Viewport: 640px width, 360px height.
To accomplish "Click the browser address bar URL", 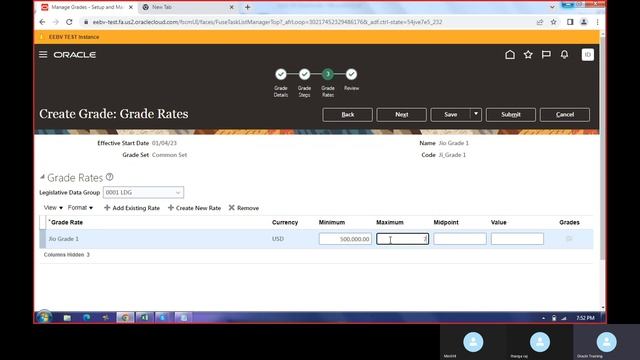I will [x=267, y=22].
